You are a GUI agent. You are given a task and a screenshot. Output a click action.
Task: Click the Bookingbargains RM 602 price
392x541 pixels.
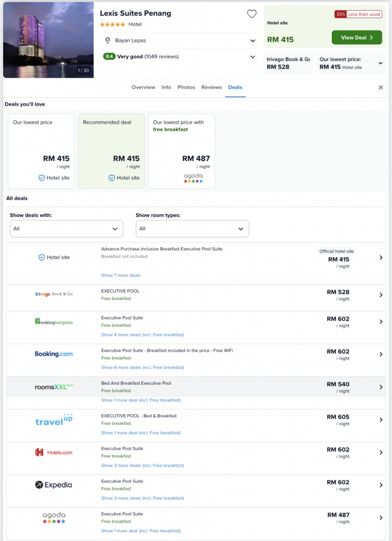tap(338, 319)
